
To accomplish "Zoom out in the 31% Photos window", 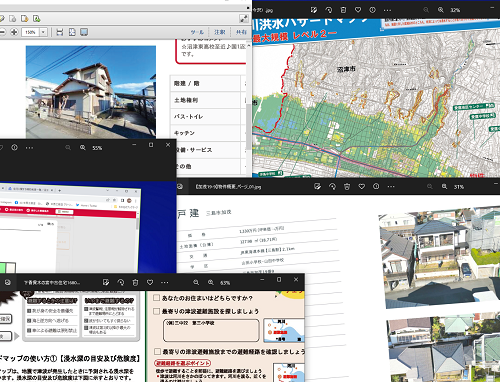I will (x=430, y=186).
